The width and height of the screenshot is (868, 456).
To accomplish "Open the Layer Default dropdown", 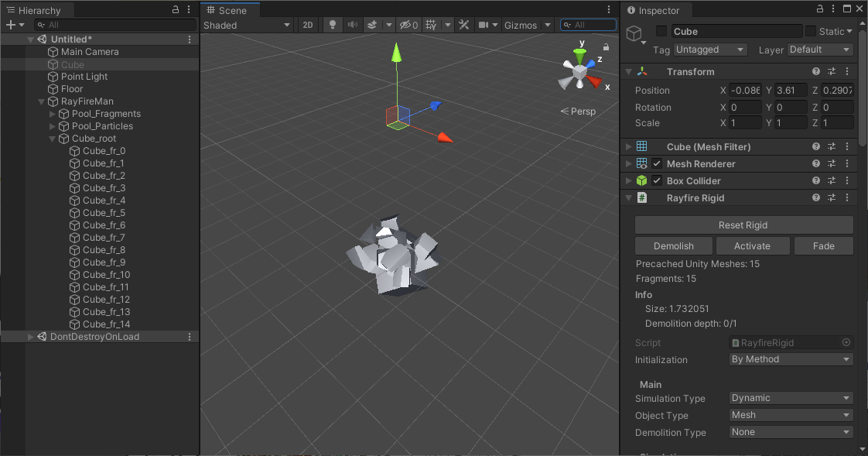I will click(x=820, y=50).
